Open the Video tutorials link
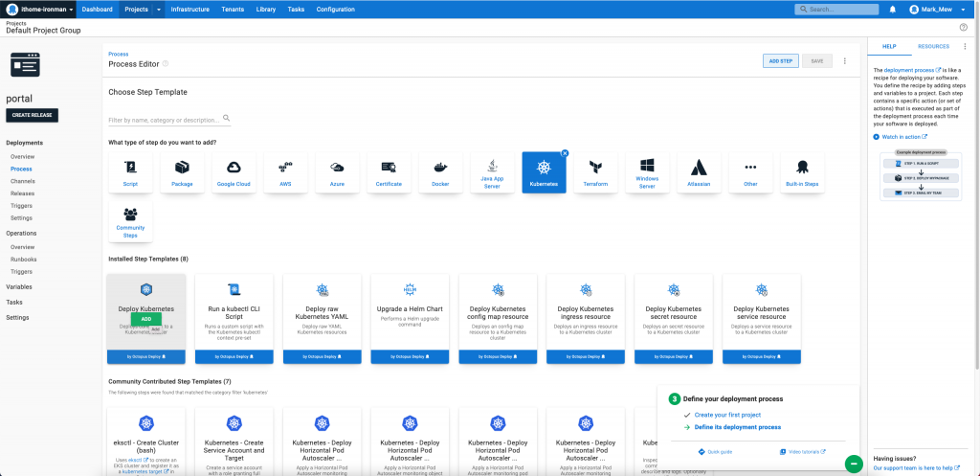980x476 pixels. 803,452
